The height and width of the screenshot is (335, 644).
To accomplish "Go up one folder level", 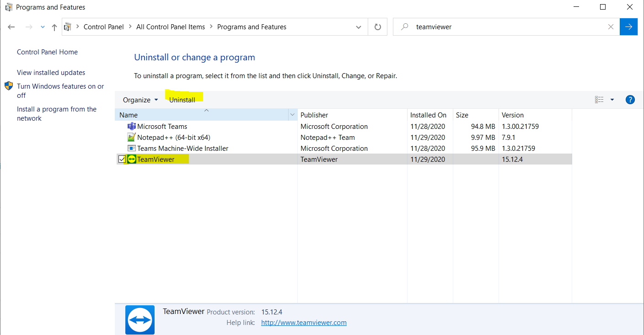I will point(54,27).
